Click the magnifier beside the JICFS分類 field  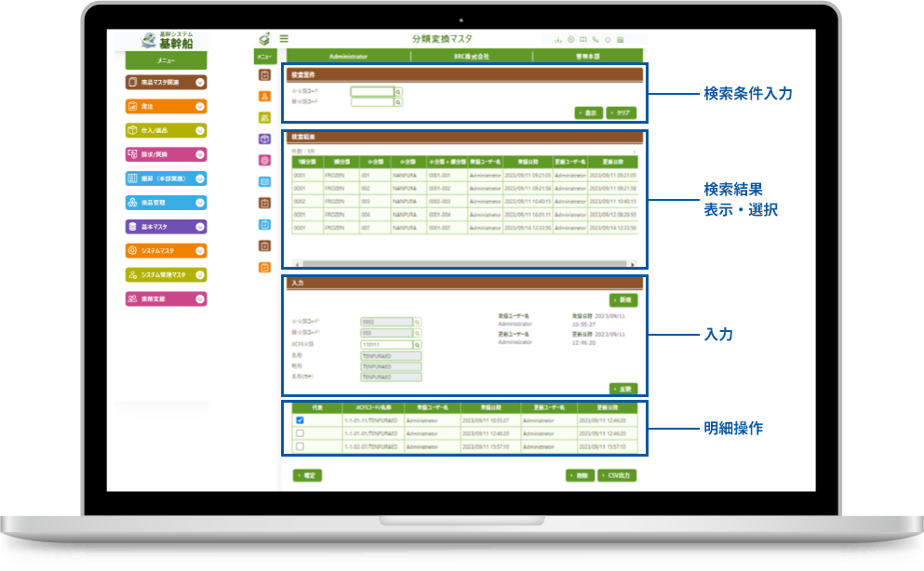click(418, 344)
